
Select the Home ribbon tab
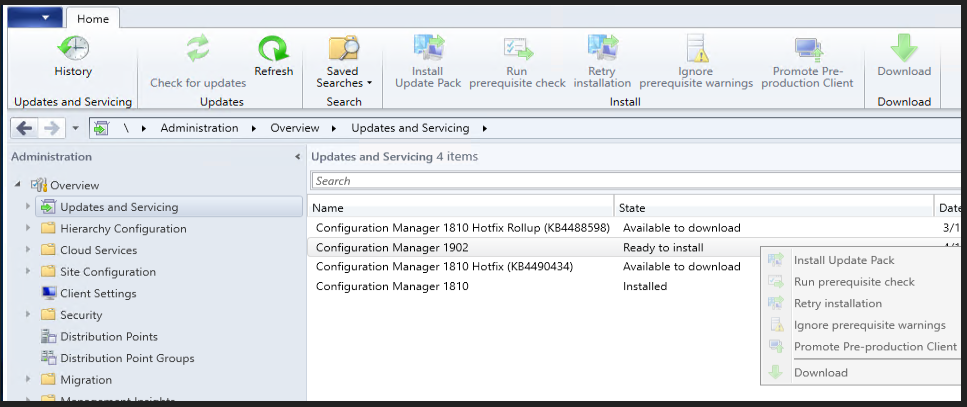(93, 18)
